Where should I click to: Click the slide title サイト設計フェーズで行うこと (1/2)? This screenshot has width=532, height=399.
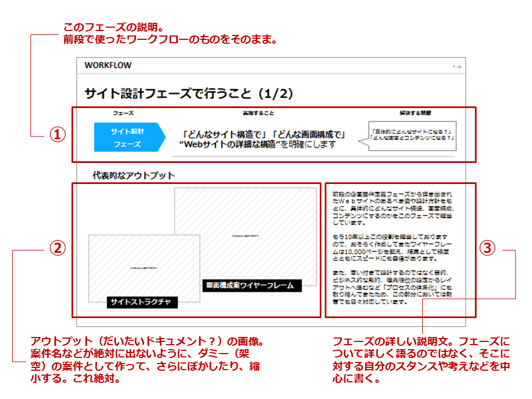coord(188,93)
